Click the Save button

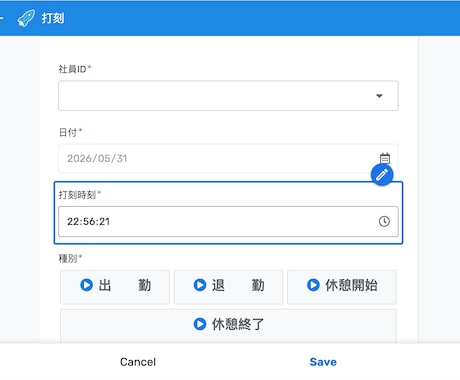tap(323, 362)
